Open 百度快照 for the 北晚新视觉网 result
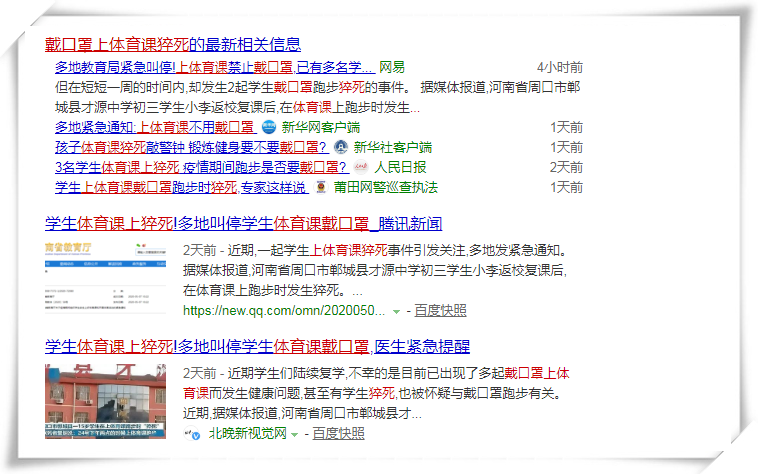The width and height of the screenshot is (758, 474). tap(338, 434)
